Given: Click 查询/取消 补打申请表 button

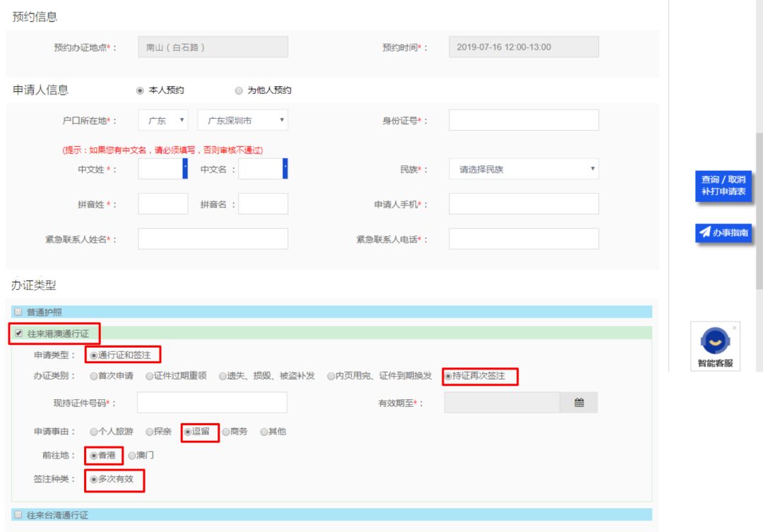Looking at the screenshot, I should [723, 185].
